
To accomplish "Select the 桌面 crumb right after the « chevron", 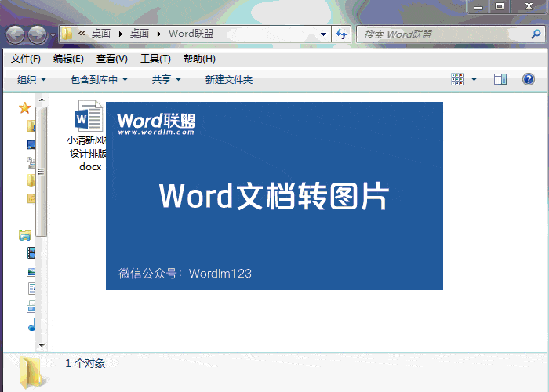I will [x=101, y=34].
